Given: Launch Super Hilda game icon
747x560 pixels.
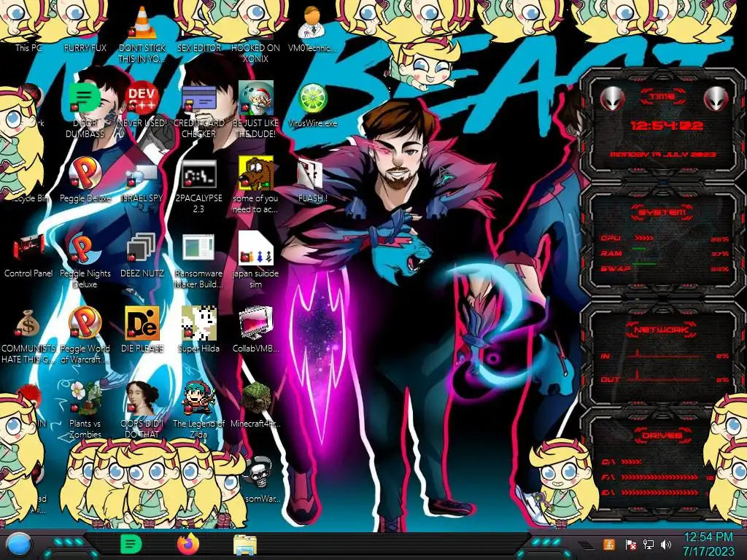Looking at the screenshot, I should click(x=198, y=330).
